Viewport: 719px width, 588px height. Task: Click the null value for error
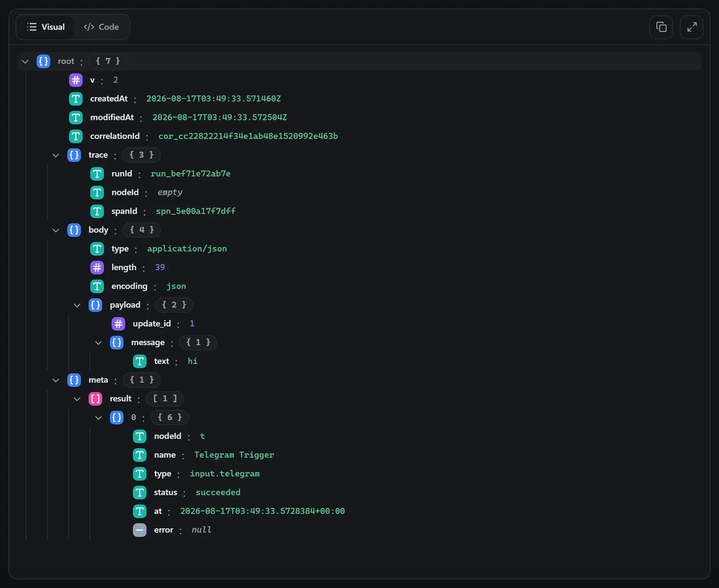(x=201, y=530)
